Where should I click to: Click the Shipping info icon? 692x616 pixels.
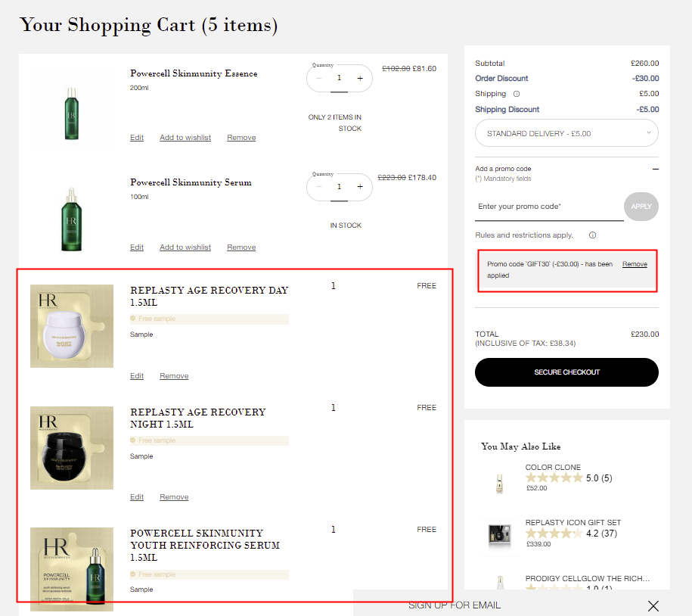tap(517, 94)
